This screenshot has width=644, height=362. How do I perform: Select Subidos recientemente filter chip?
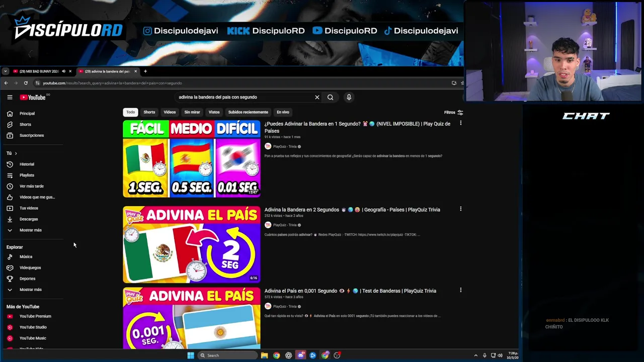248,112
